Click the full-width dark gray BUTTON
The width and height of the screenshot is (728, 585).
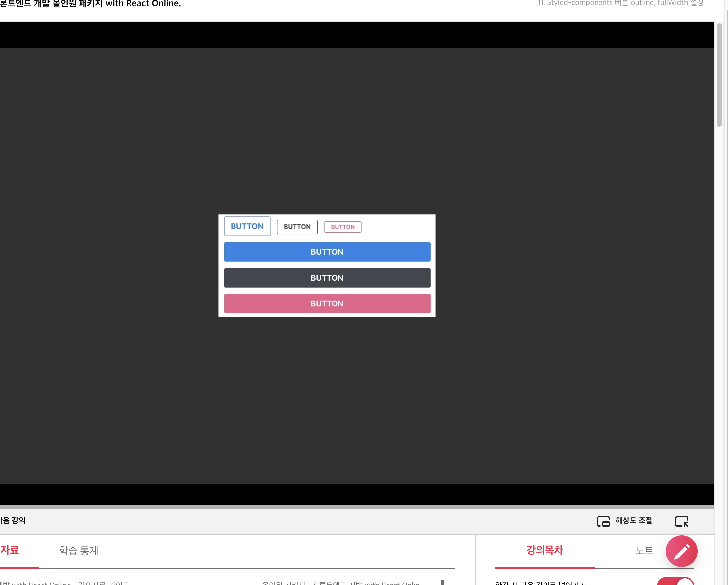(327, 278)
